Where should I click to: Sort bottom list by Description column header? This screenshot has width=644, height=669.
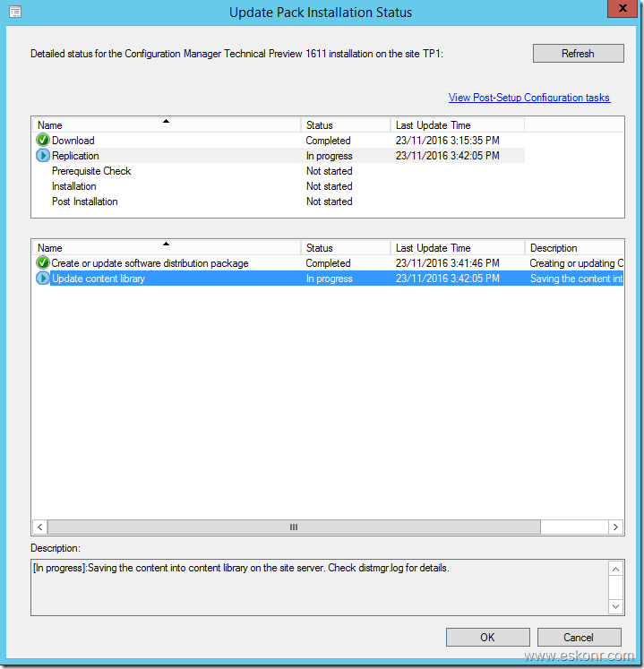pos(574,248)
